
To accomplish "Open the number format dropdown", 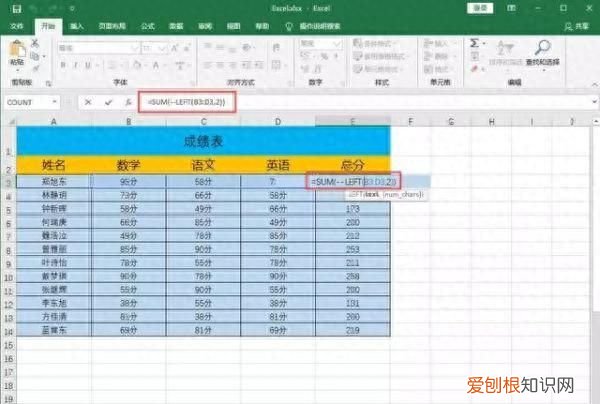I will [337, 44].
